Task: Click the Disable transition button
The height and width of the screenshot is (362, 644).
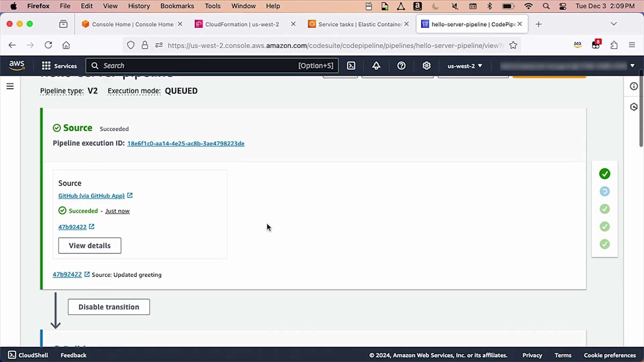Action: (x=109, y=307)
